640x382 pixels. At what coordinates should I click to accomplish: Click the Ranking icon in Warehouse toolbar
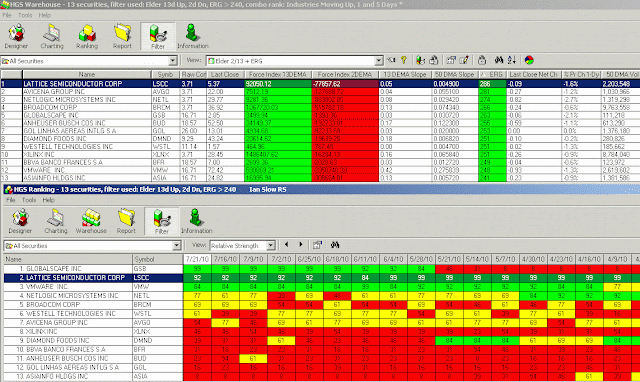click(x=87, y=36)
